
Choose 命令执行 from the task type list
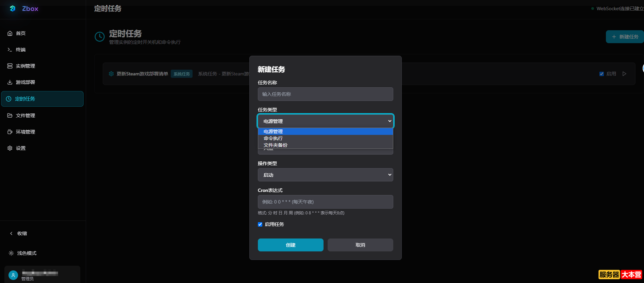[326, 138]
